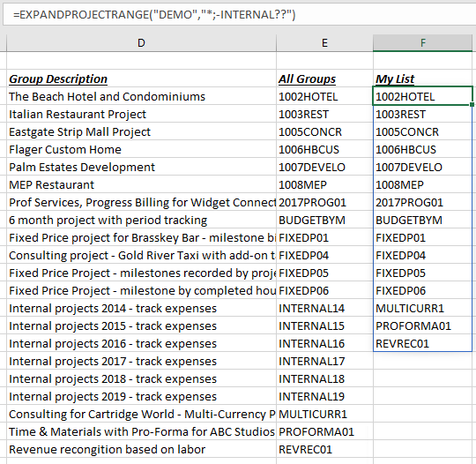Select Internal projects 2017 - track expenses

(141, 361)
